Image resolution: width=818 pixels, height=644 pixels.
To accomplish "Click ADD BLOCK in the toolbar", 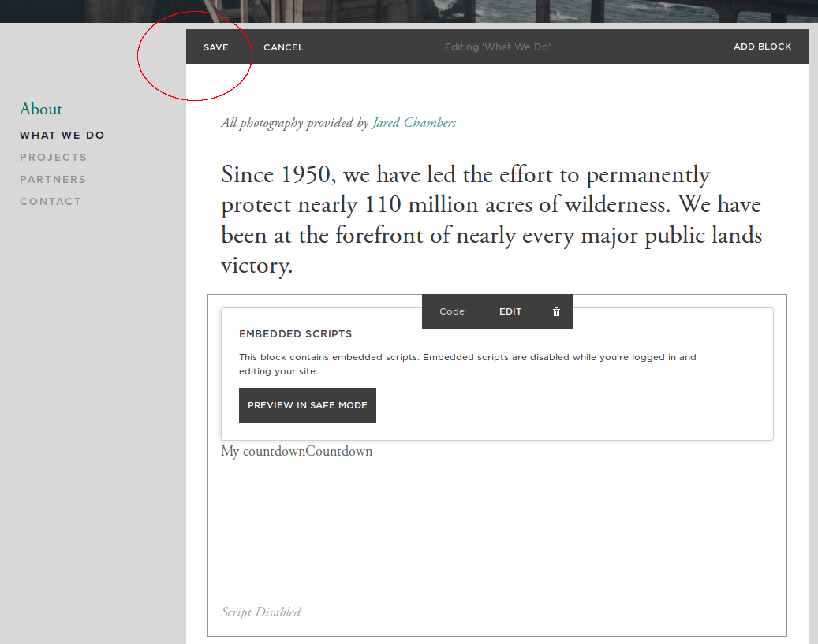I will click(762, 47).
